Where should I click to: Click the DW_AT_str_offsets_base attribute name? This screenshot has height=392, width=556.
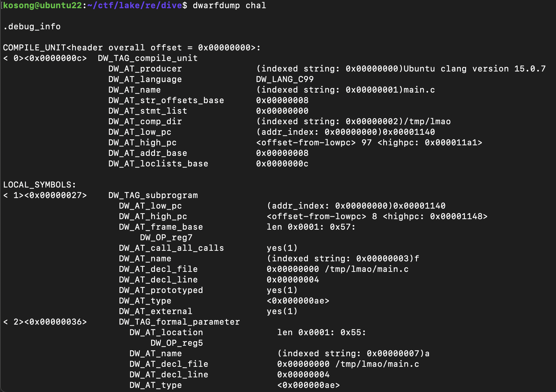tap(166, 100)
